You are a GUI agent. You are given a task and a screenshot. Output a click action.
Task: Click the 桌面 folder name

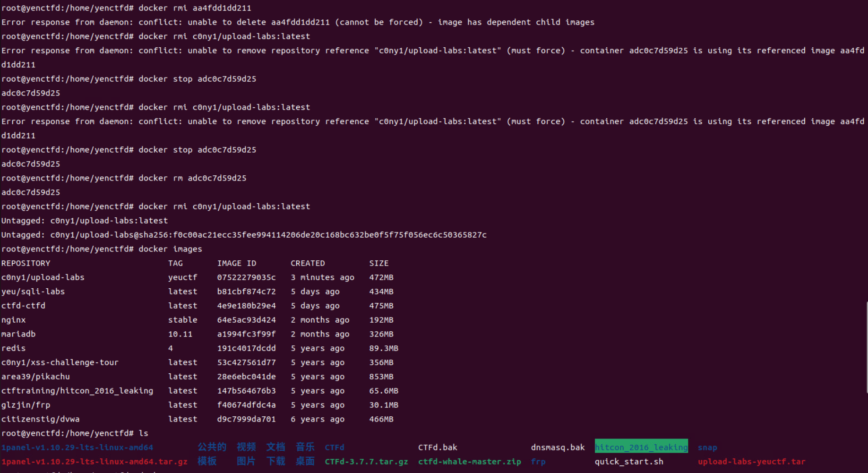305,461
